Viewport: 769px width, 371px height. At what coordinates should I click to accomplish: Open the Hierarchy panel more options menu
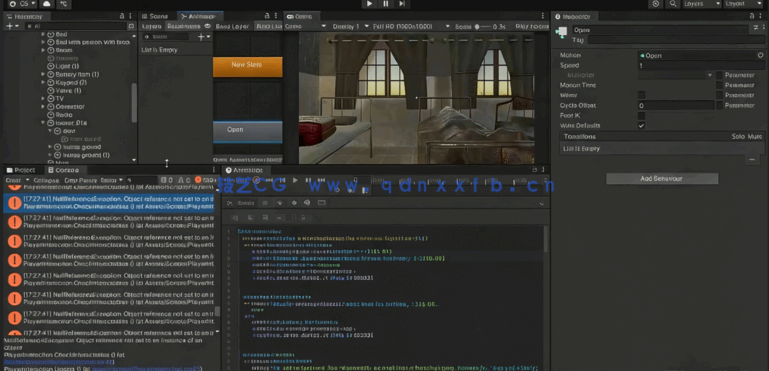coord(131,16)
